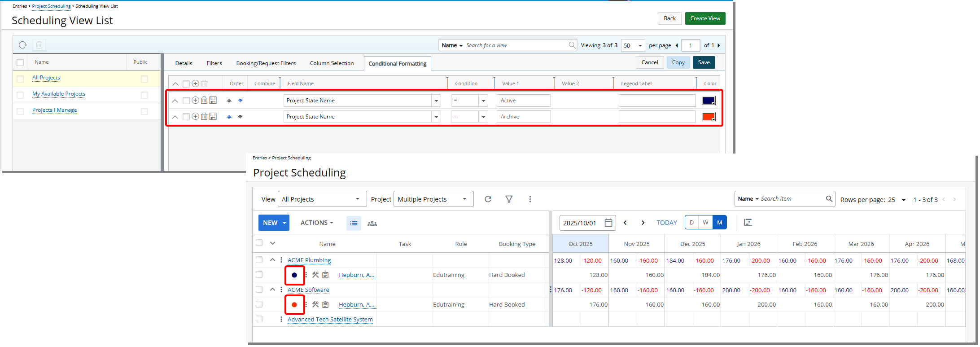
Task: Delete the Active conditional formatting row
Action: point(204,100)
